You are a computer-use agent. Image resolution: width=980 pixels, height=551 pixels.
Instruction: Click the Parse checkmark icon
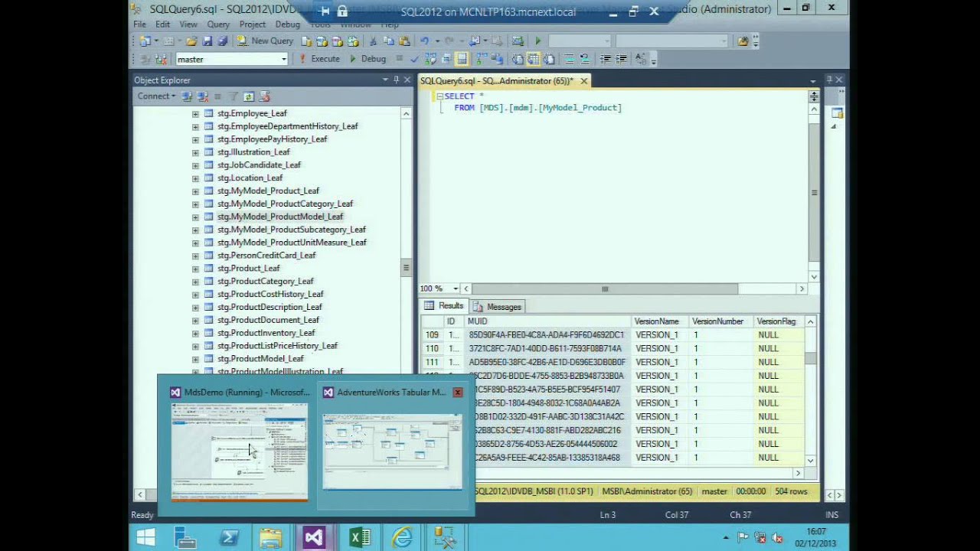(414, 59)
